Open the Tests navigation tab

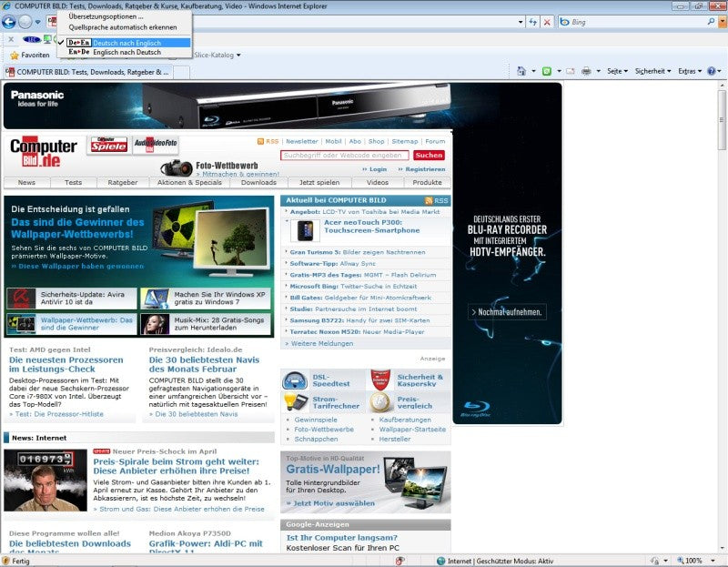pyautogui.click(x=74, y=183)
